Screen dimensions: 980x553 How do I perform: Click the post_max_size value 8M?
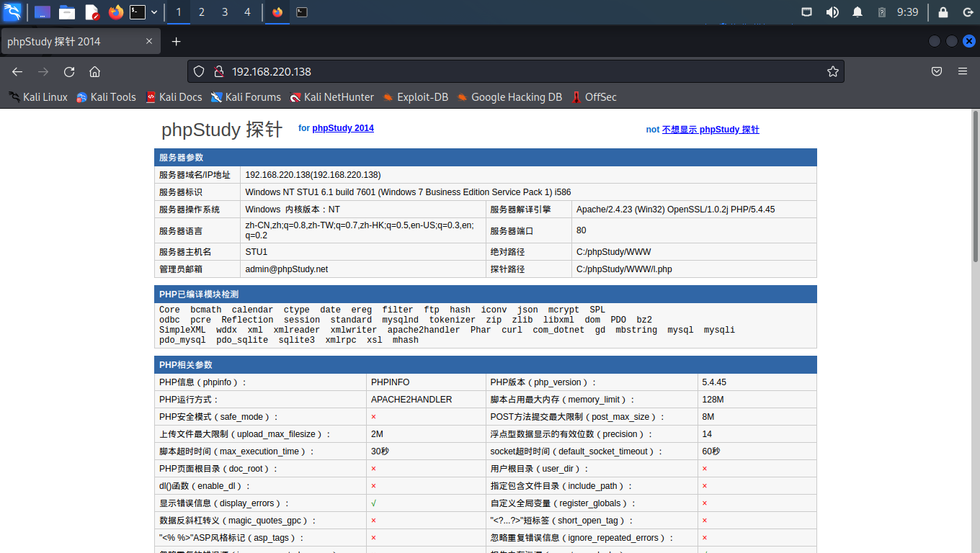tap(708, 417)
